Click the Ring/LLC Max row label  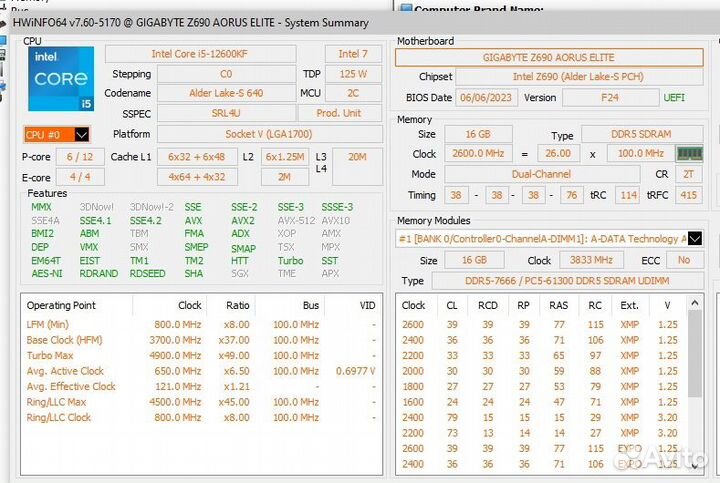pos(56,402)
